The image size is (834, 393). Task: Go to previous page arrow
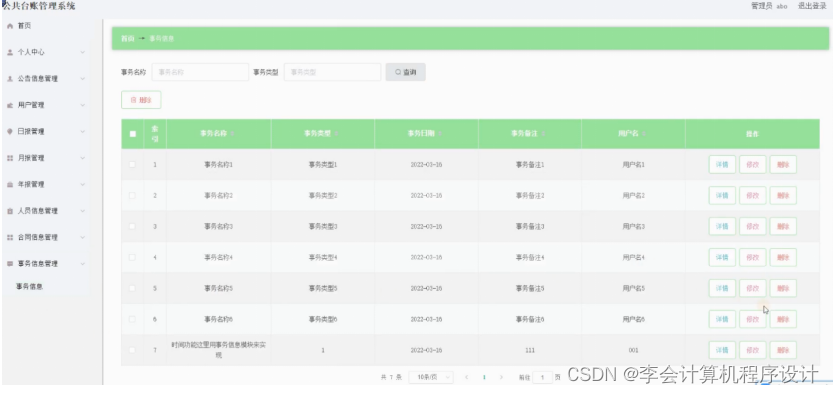click(x=466, y=377)
